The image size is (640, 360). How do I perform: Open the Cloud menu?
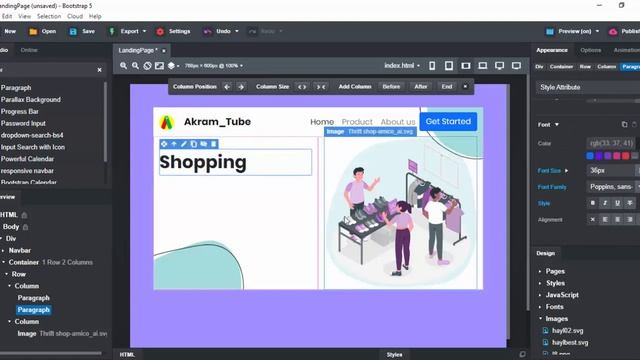click(75, 16)
